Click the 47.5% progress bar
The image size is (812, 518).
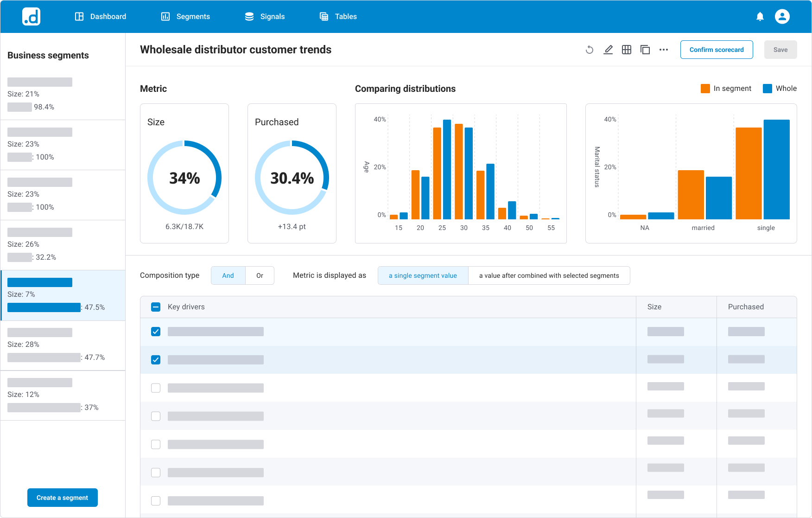click(x=44, y=307)
